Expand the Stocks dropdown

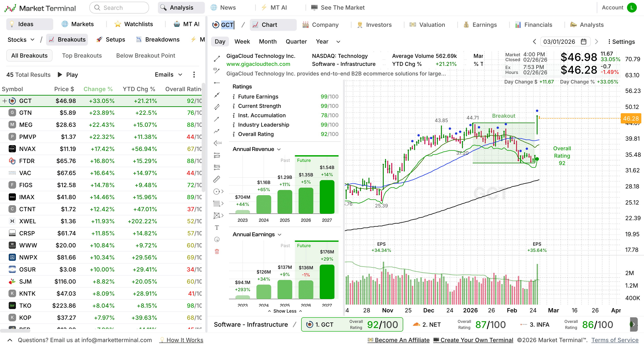pos(21,40)
